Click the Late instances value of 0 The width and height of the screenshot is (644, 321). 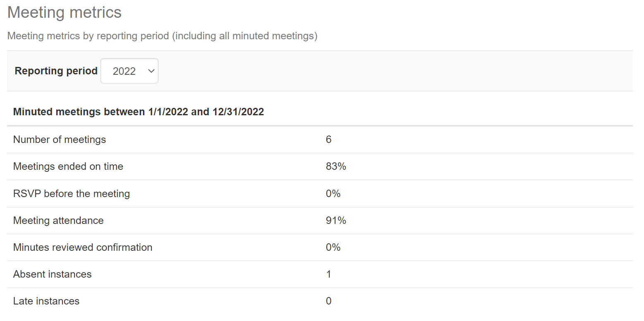(329, 301)
